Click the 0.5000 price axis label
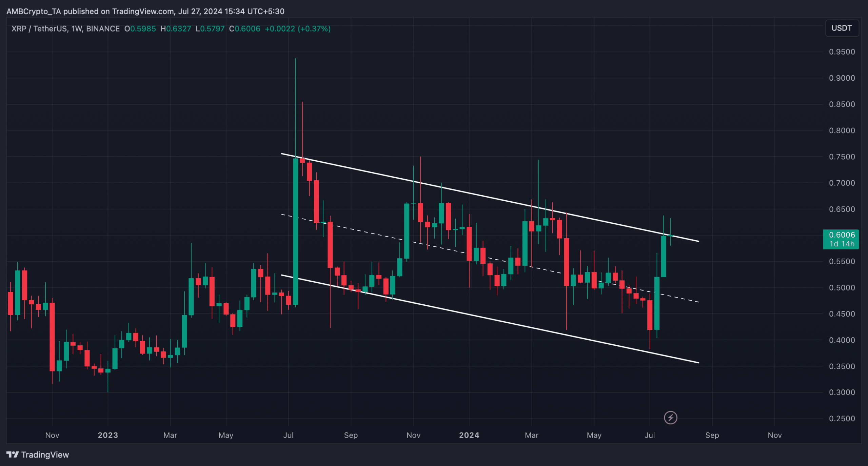The width and height of the screenshot is (868, 466). click(842, 287)
